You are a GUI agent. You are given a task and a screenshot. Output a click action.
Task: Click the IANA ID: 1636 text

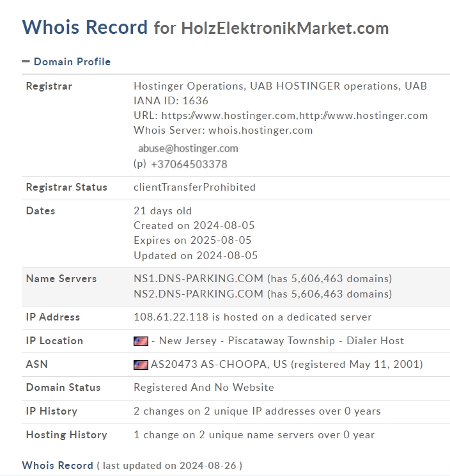[x=171, y=101]
